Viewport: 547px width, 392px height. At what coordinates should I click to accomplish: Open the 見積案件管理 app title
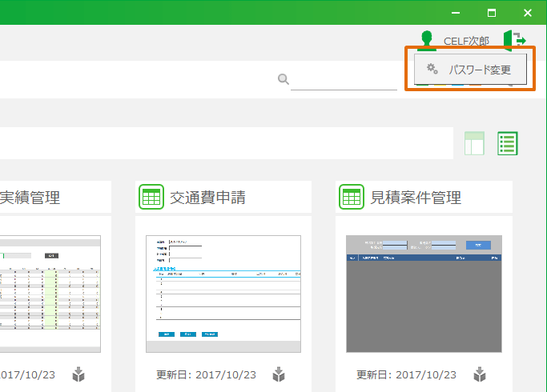coord(416,198)
